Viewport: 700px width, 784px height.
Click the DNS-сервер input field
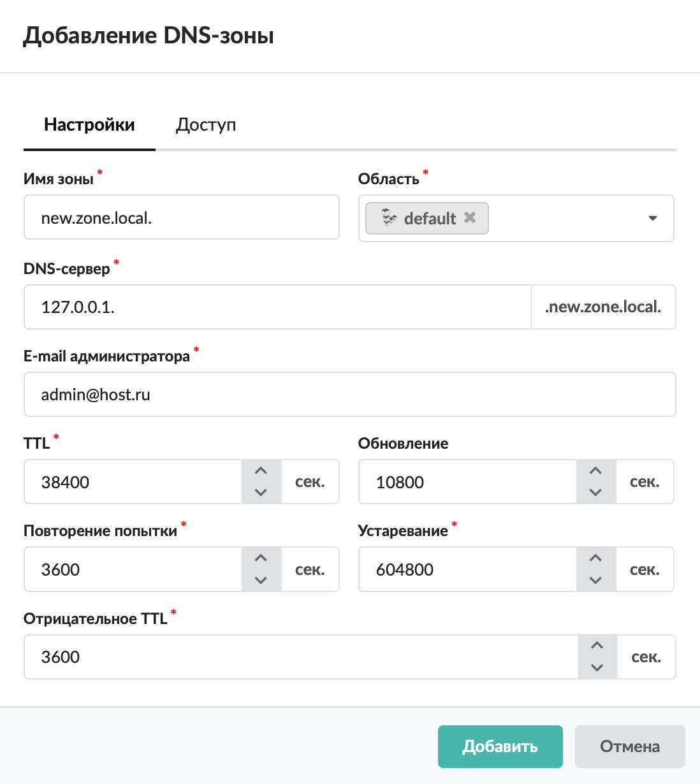277,307
